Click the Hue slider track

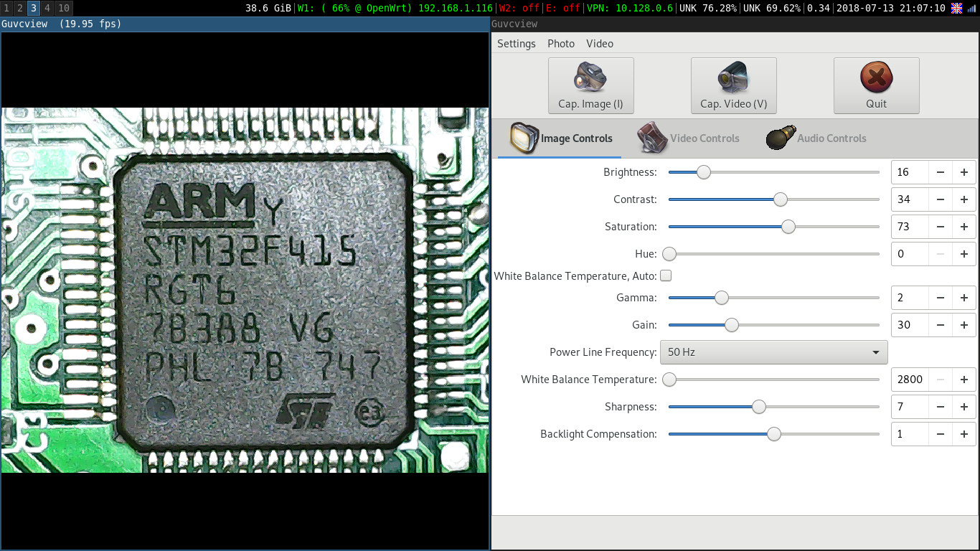point(773,254)
